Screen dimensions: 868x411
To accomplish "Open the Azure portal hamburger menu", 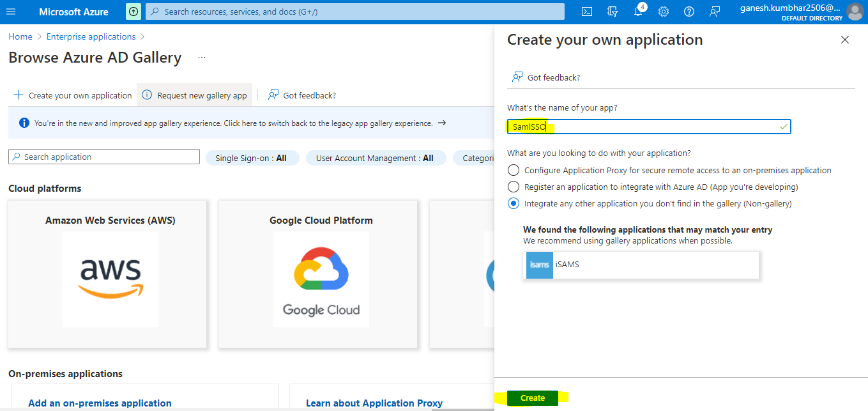I will pyautogui.click(x=11, y=12).
